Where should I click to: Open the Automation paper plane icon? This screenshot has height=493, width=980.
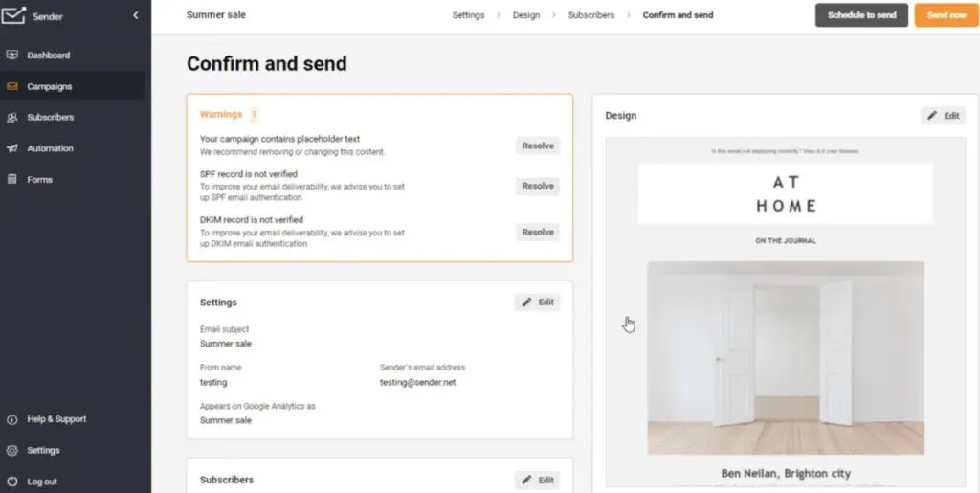[11, 148]
